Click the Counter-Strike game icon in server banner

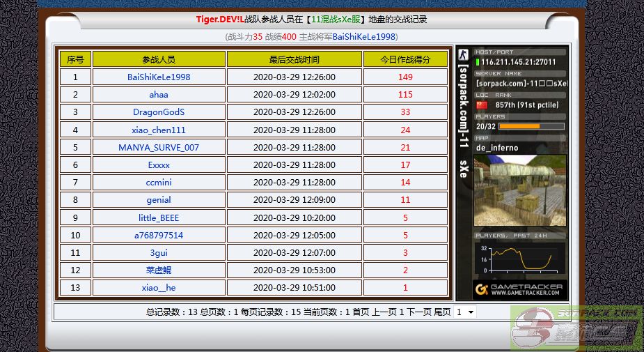point(463,55)
